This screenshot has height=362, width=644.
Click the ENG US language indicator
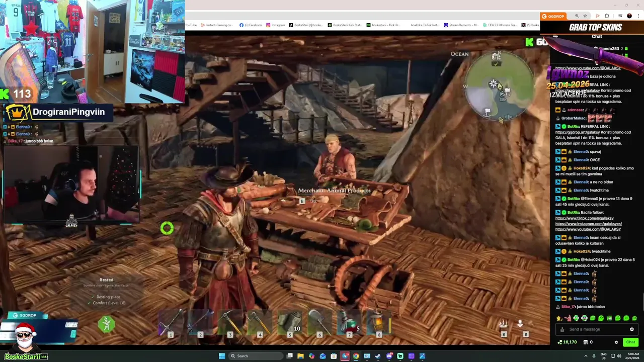pos(603,356)
